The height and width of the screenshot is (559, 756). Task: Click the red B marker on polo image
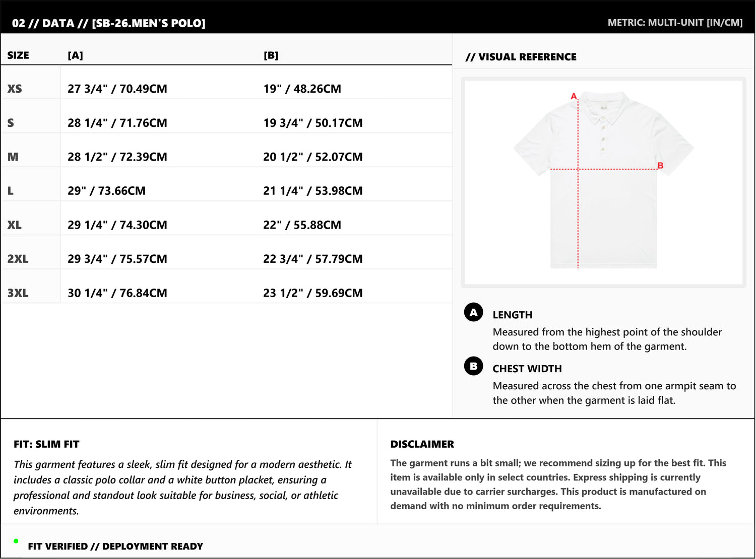660,166
